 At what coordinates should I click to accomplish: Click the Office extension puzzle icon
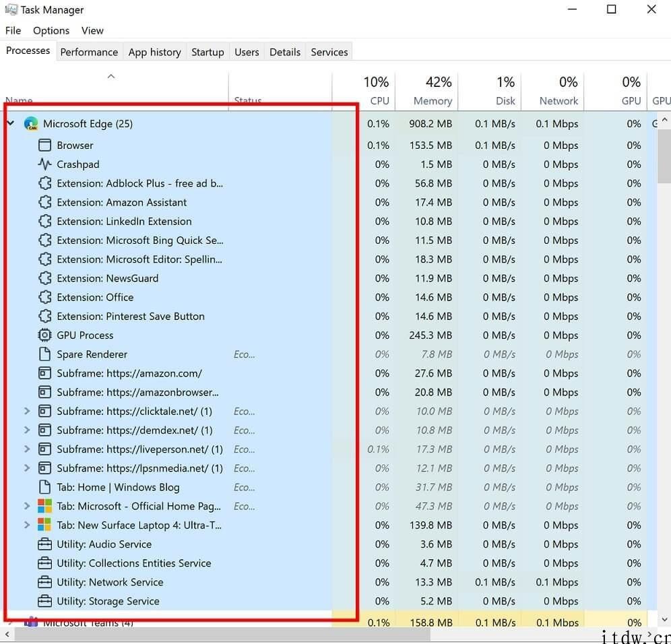tap(44, 297)
